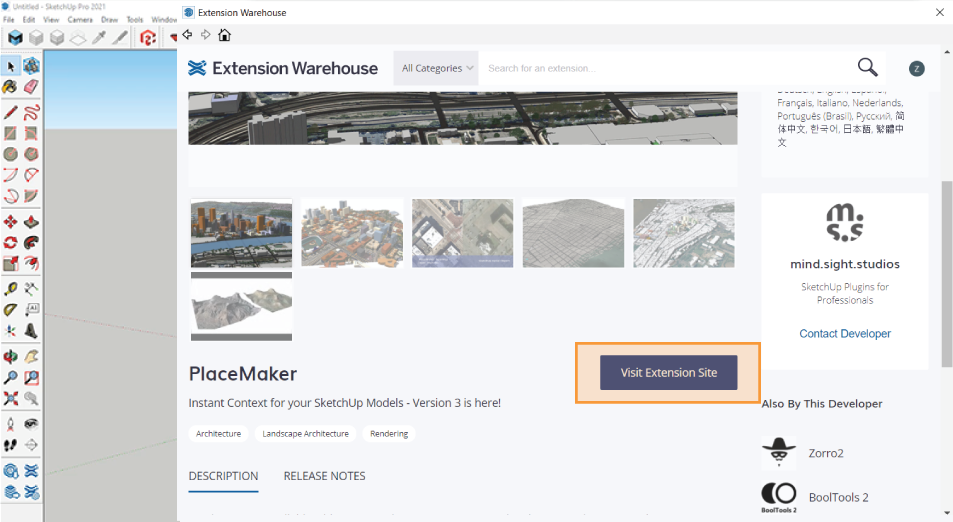Viewport: 953px width, 522px height.
Task: Activate the Pan hand tool
Action: click(32, 357)
